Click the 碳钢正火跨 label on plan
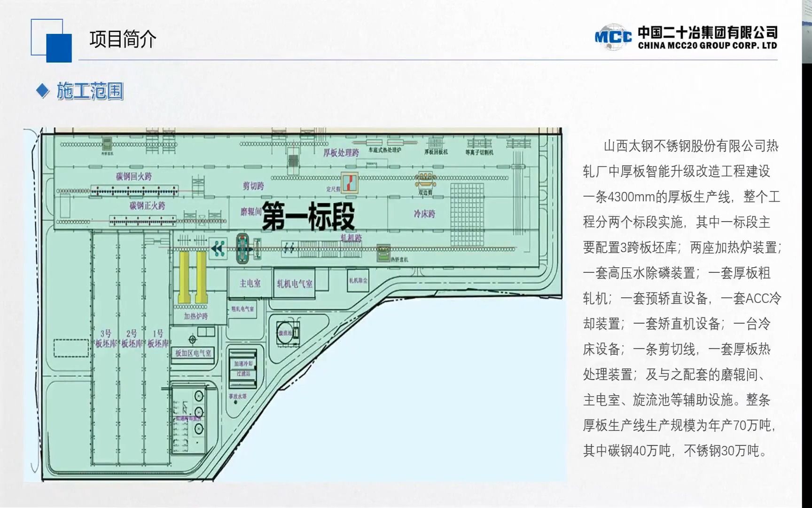Screen dimensions: 812x508 pos(148,206)
